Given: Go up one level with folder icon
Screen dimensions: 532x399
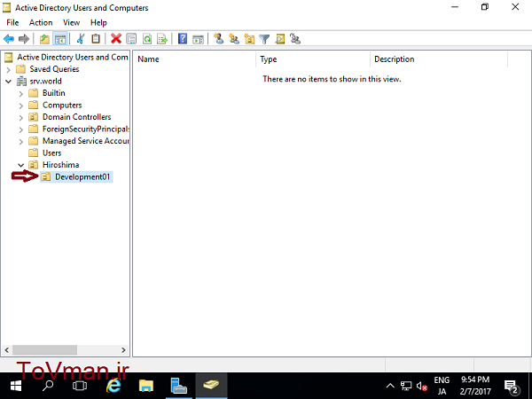Looking at the screenshot, I should pyautogui.click(x=44, y=39).
